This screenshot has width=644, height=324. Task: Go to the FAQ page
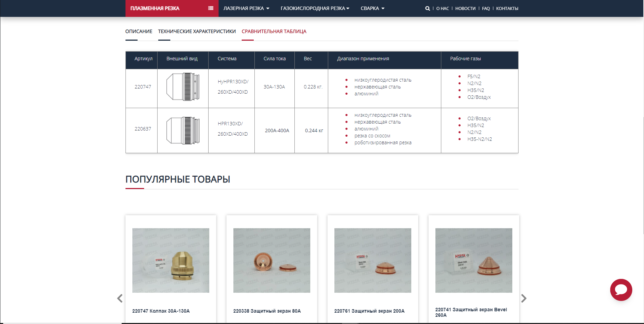pos(486,9)
